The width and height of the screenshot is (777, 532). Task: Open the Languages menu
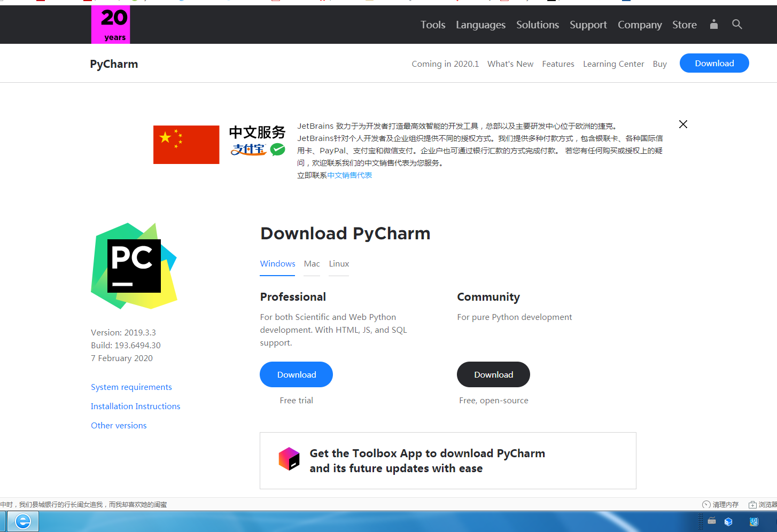point(480,25)
